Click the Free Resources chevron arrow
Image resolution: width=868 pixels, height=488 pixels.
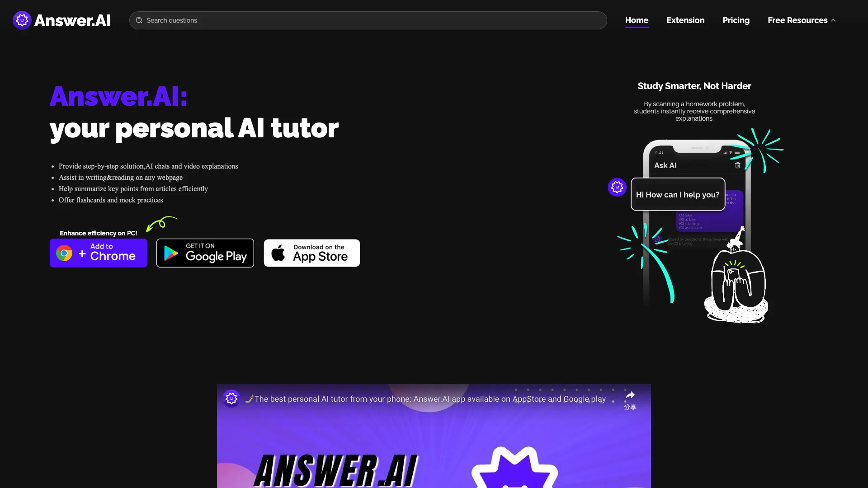835,20
